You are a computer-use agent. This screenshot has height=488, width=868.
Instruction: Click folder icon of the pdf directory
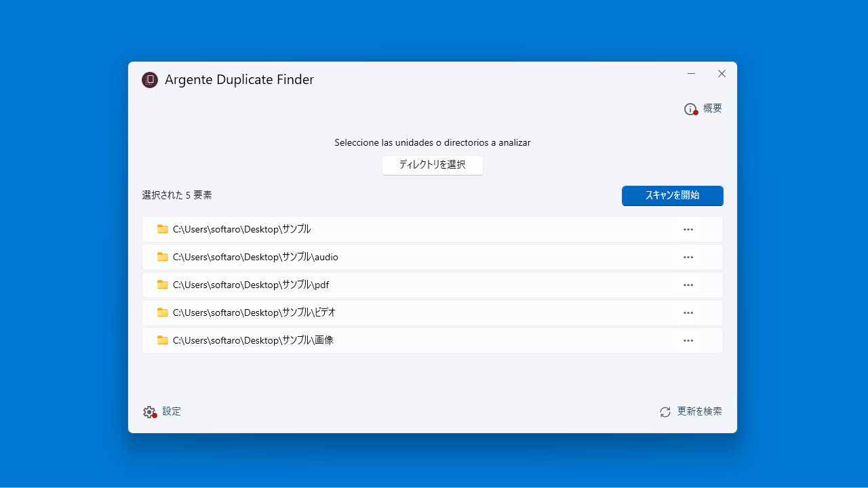[163, 285]
